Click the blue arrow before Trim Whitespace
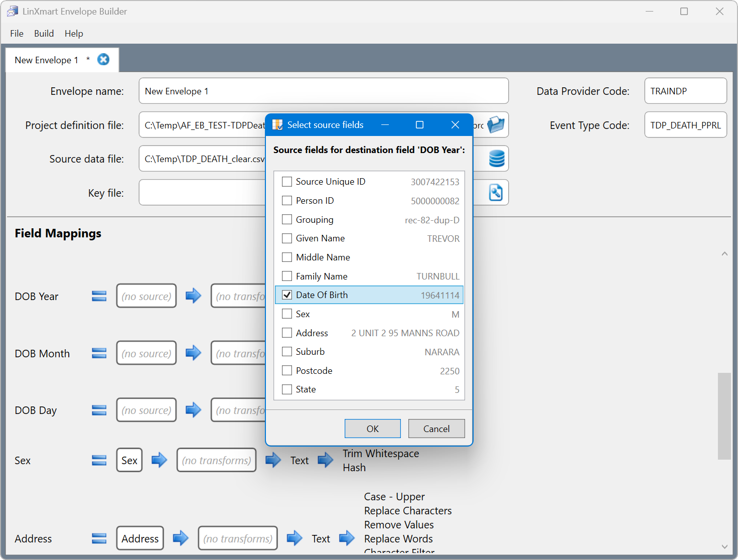The width and height of the screenshot is (738, 560). (x=326, y=460)
